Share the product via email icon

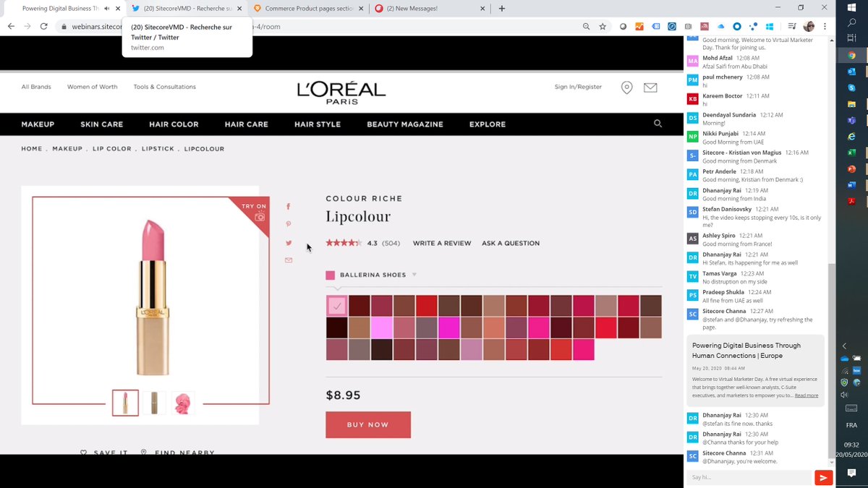[289, 260]
